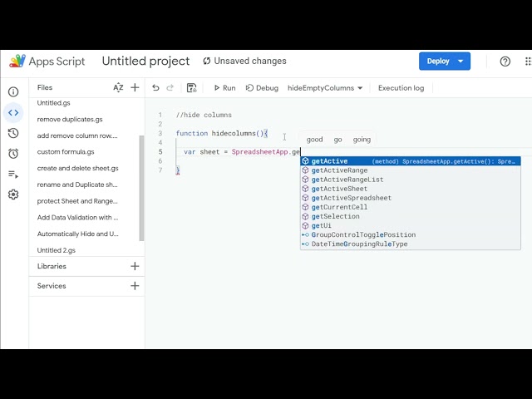Open the Overview info icon in sidebar

(x=13, y=92)
